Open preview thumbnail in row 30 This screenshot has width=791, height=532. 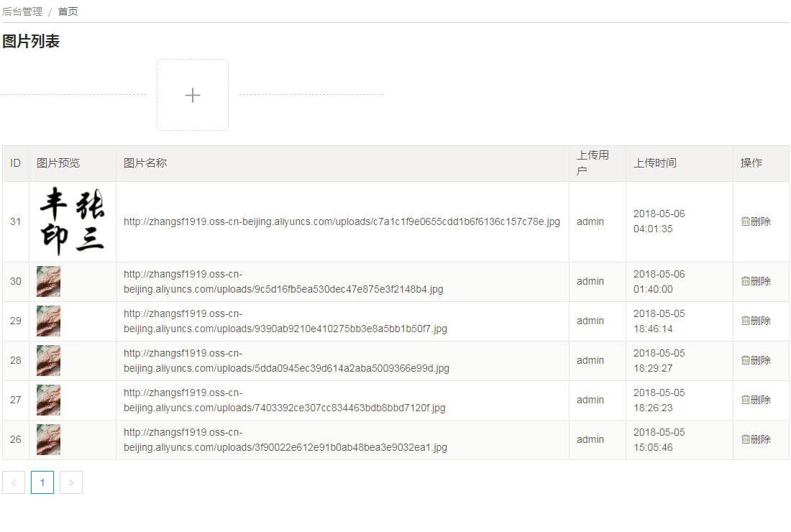coord(48,281)
